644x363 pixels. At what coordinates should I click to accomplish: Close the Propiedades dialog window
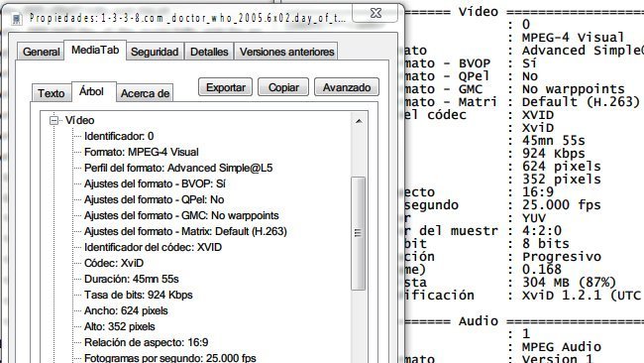(x=375, y=13)
